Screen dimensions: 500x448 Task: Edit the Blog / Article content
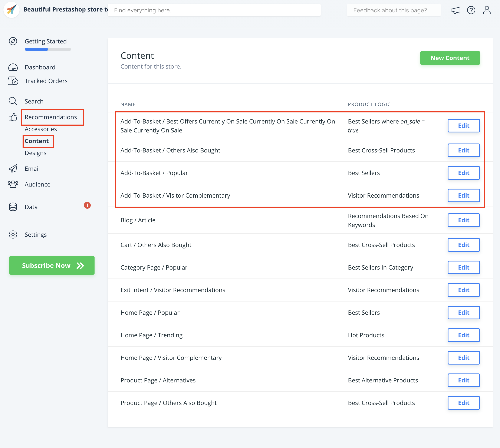pyautogui.click(x=463, y=220)
